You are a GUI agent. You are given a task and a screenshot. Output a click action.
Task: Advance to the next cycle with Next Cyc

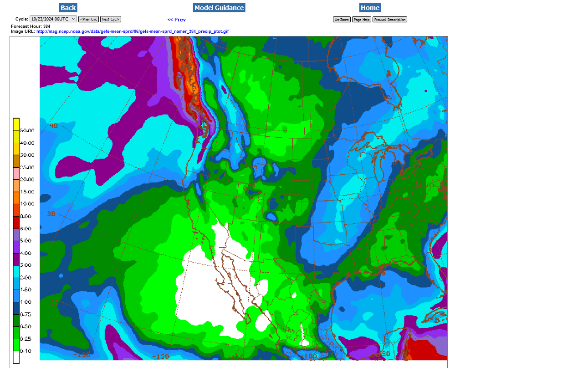pos(111,19)
